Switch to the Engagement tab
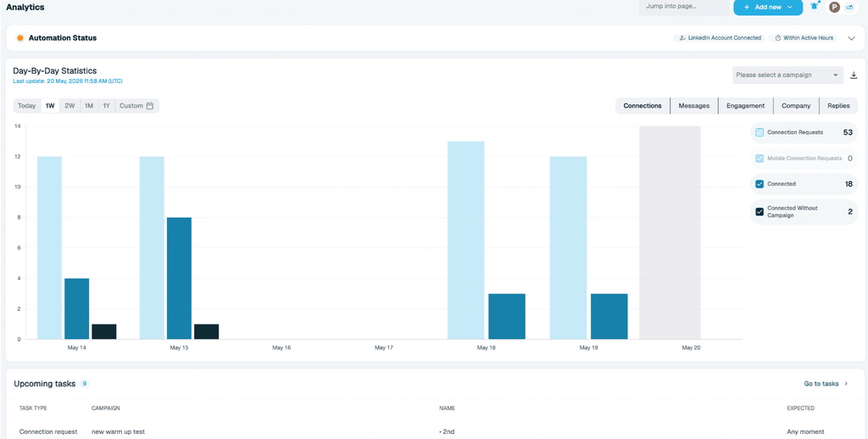Image resolution: width=868 pixels, height=439 pixels. (746, 106)
